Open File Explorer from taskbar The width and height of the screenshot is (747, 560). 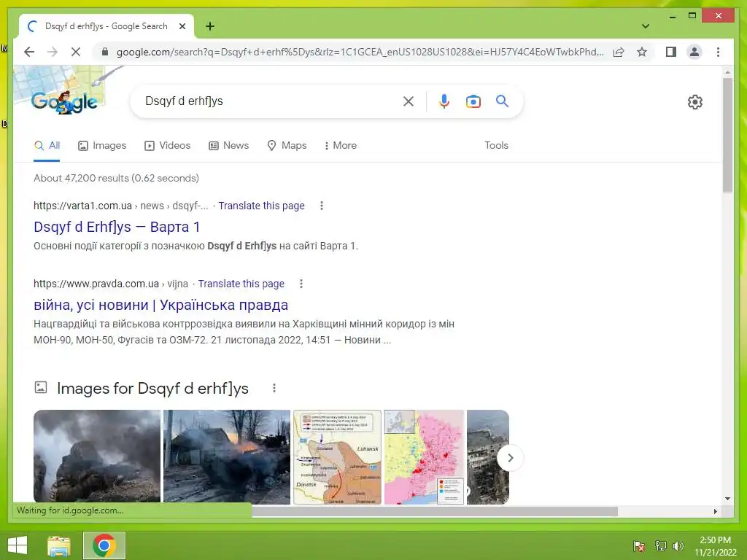pos(58,545)
